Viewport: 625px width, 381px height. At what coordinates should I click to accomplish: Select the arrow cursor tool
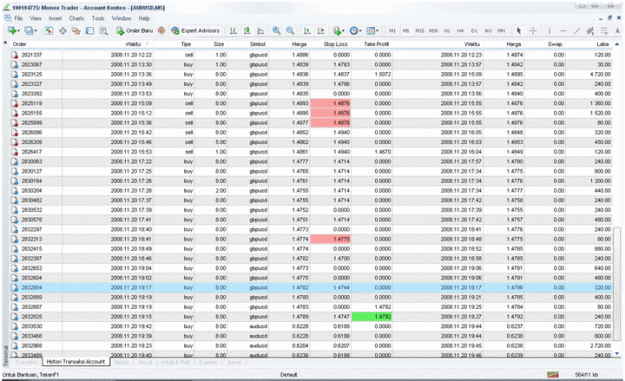pos(519,31)
